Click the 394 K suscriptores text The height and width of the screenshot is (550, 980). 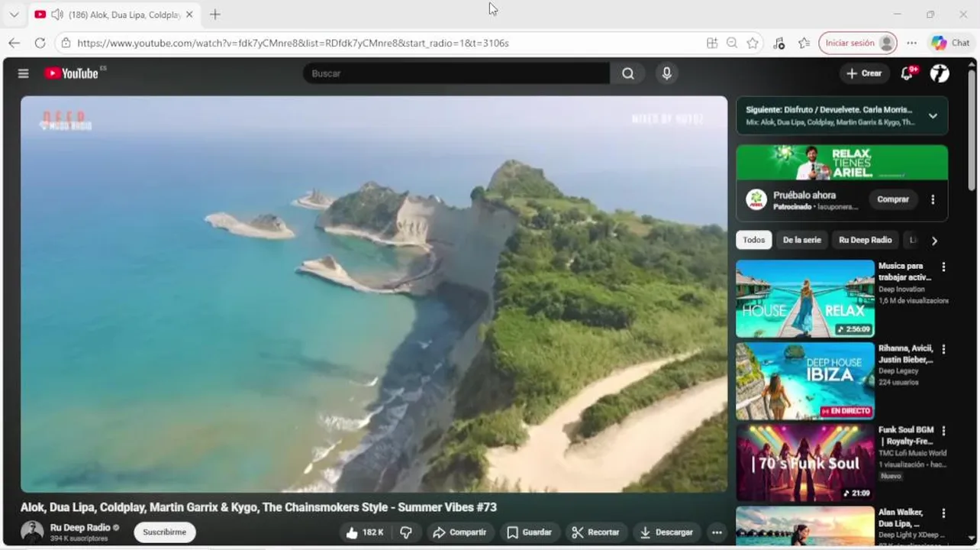coord(79,539)
